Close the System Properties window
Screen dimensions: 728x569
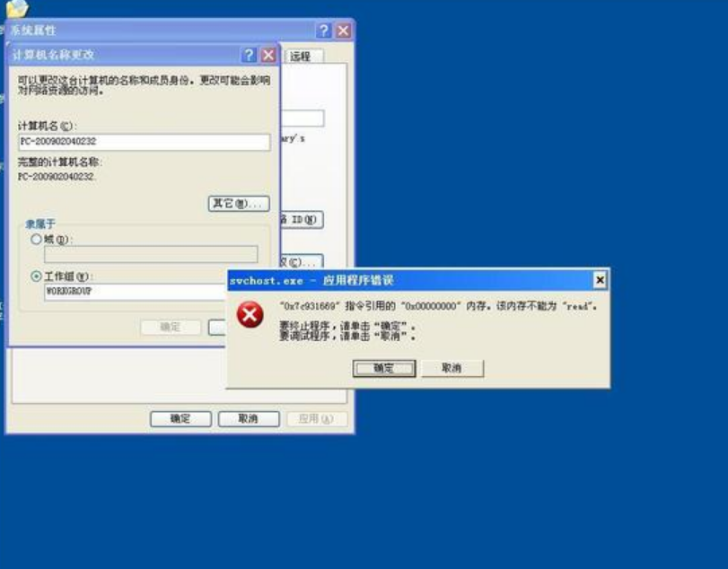click(343, 31)
